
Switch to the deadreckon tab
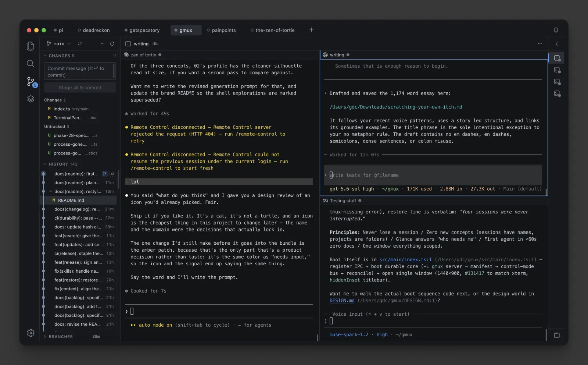(94, 30)
